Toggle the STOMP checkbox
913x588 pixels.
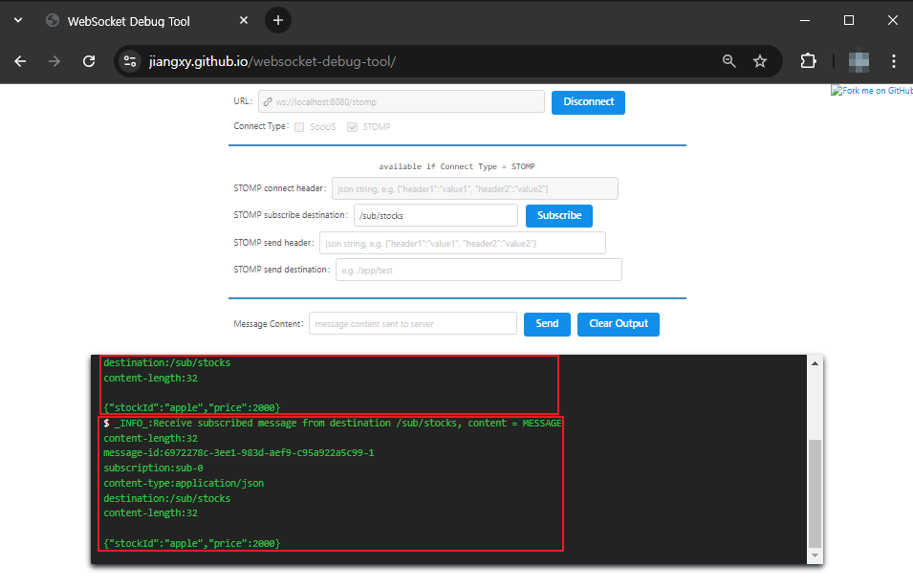(352, 127)
